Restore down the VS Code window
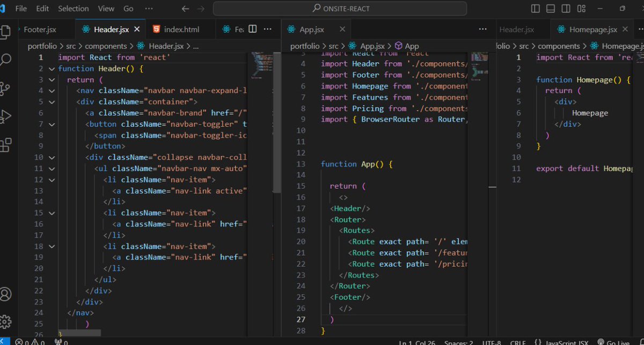The image size is (644, 345). (x=623, y=9)
